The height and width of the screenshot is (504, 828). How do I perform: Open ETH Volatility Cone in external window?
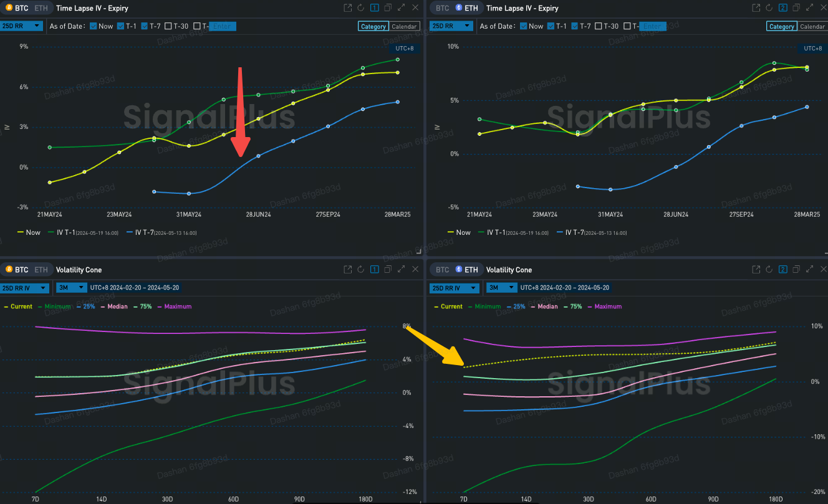(756, 270)
